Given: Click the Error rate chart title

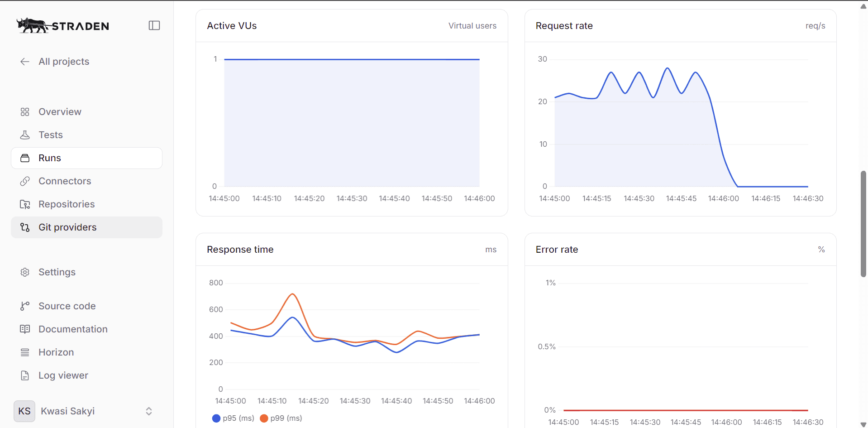Looking at the screenshot, I should 557,250.
